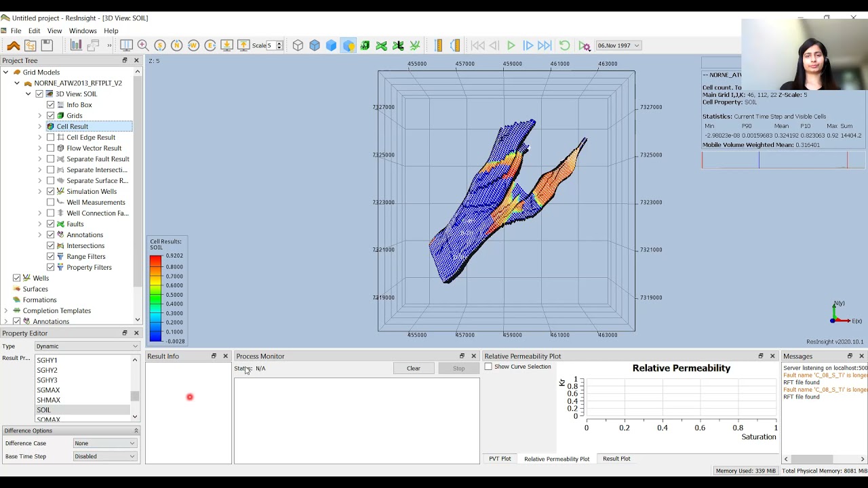Select the blue shaded cube with lines icon
Image resolution: width=868 pixels, height=488 pixels.
tap(315, 45)
